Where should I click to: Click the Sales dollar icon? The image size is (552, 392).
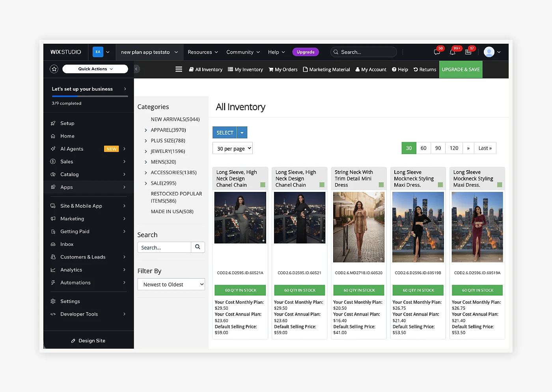(53, 162)
